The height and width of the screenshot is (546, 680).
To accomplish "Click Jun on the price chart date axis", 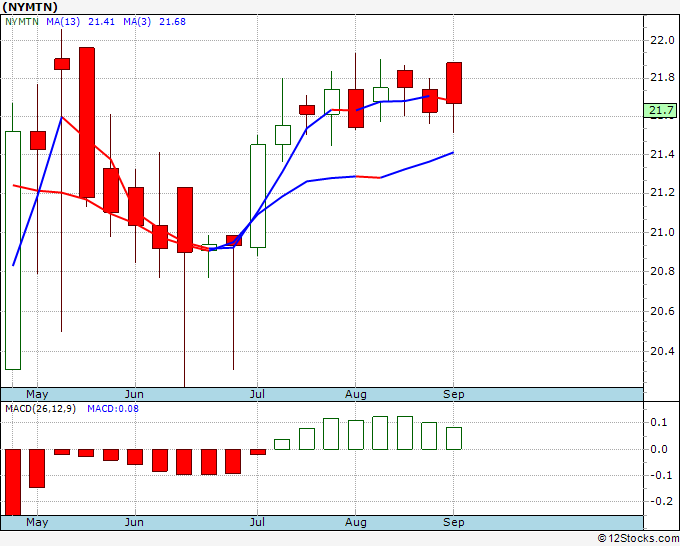I will click(134, 394).
